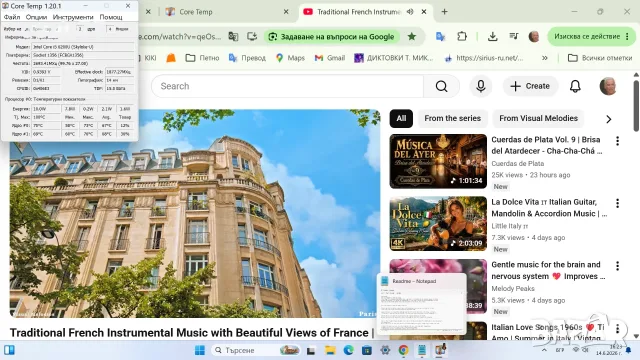640x360 pixels.
Task: Select the All filter chip
Action: [x=401, y=118]
